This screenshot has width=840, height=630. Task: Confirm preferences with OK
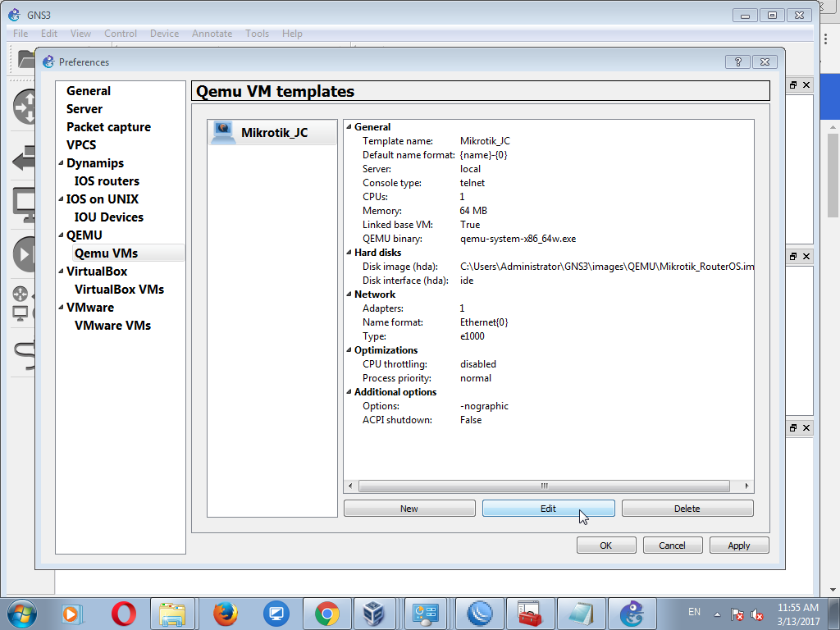coord(606,546)
